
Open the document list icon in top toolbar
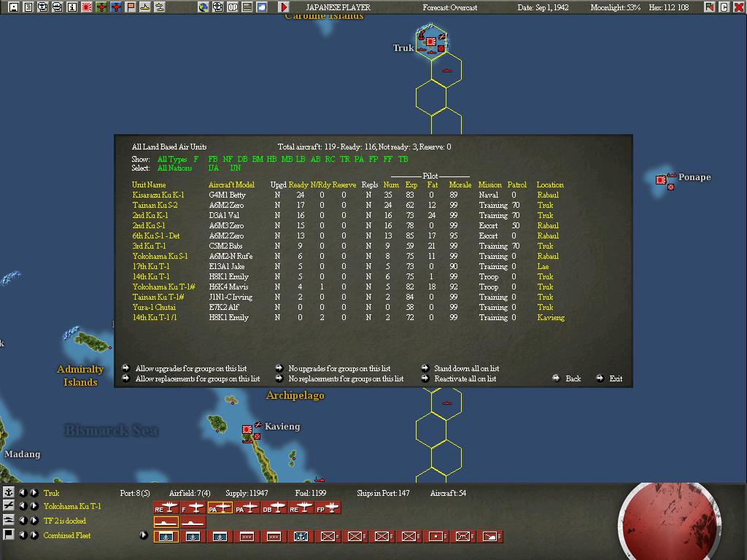28,7
